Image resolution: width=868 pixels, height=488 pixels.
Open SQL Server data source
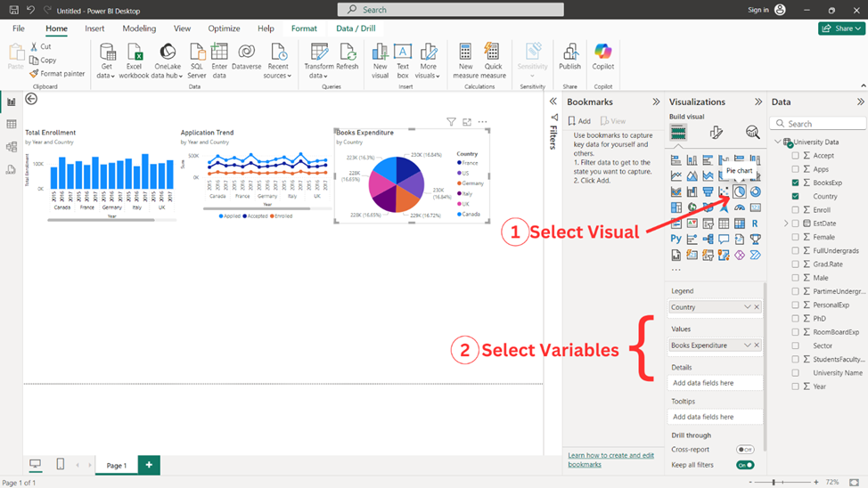[197, 61]
